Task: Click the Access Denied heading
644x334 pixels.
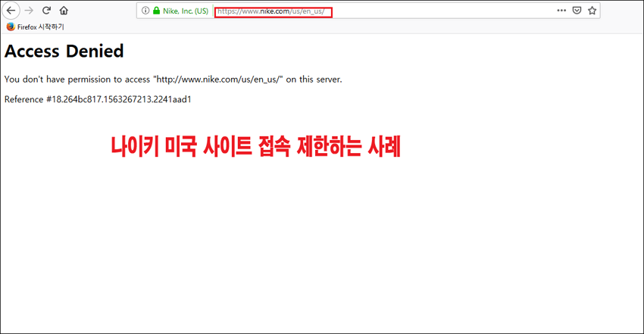Action: click(64, 52)
